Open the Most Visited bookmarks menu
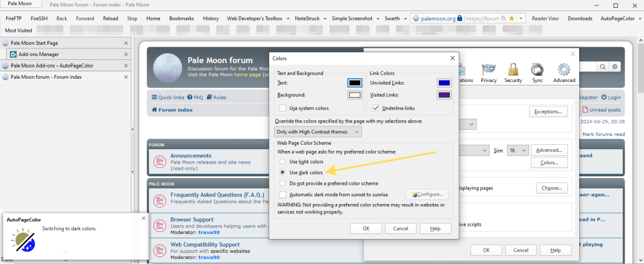Viewport: 644px width, 264px height. [18, 30]
